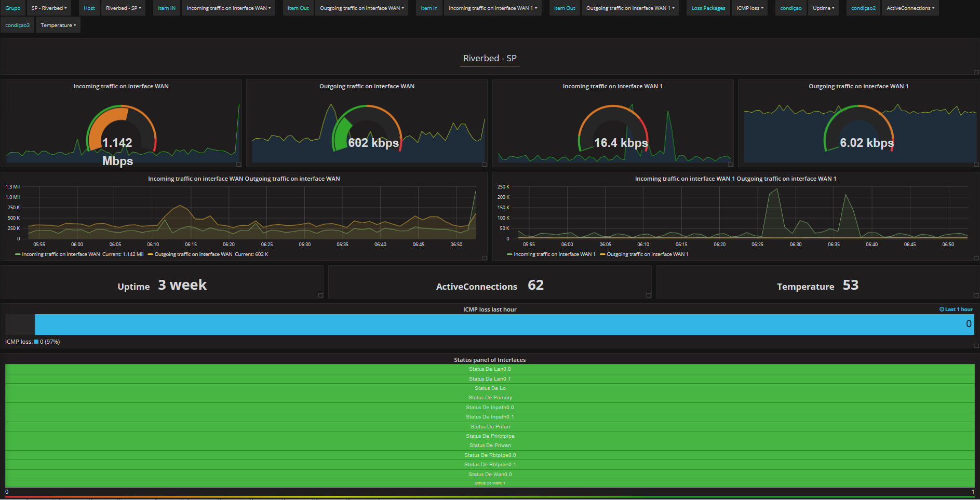Open the Incoming traffic on interface WAN 1 variable dropdown
980x500 pixels.
493,8
